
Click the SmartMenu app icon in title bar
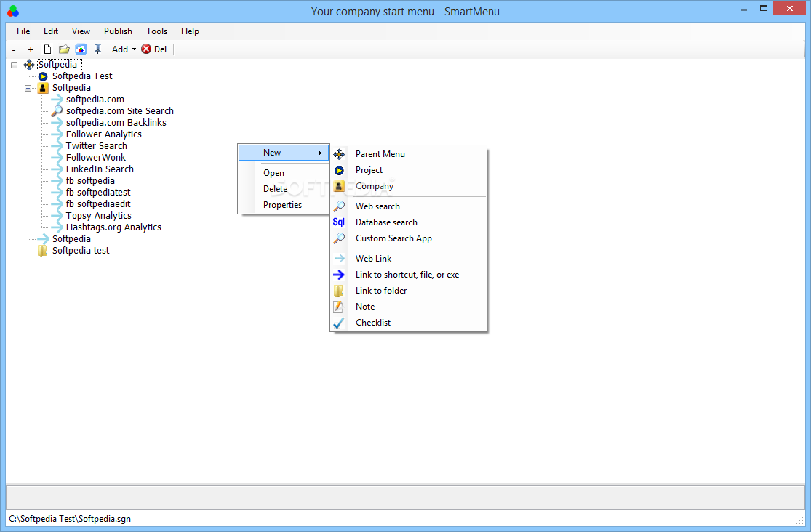pos(13,11)
